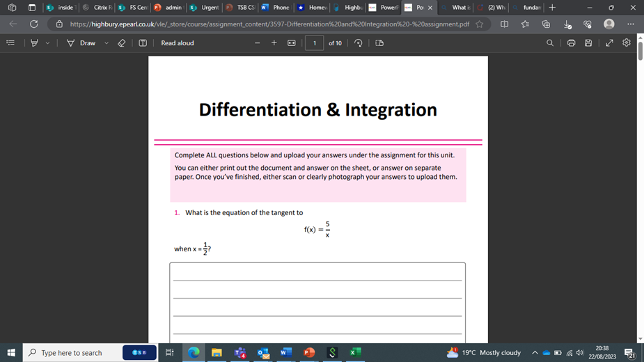This screenshot has width=644, height=362.
Task: Print the PDF document
Action: [x=572, y=42]
